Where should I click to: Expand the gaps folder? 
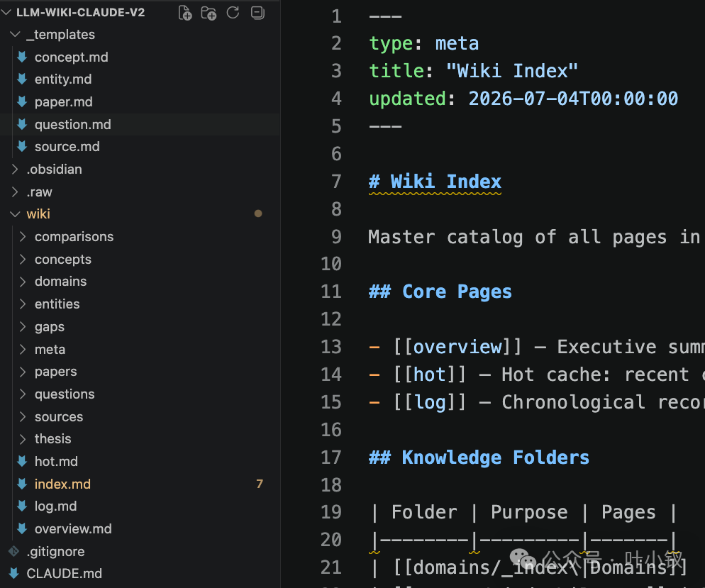point(23,326)
